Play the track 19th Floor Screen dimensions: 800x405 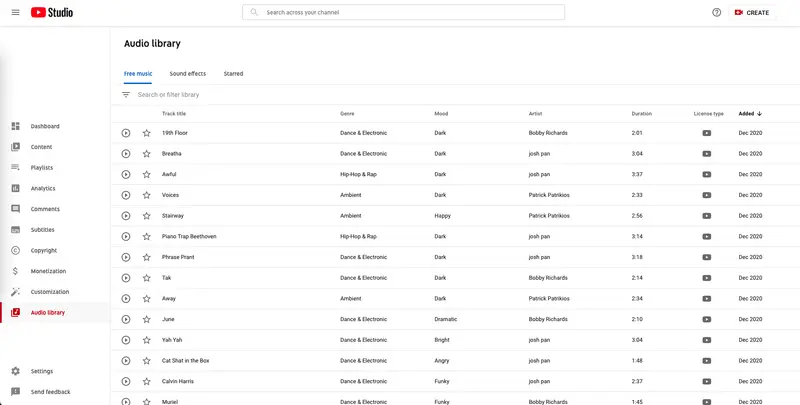click(126, 133)
